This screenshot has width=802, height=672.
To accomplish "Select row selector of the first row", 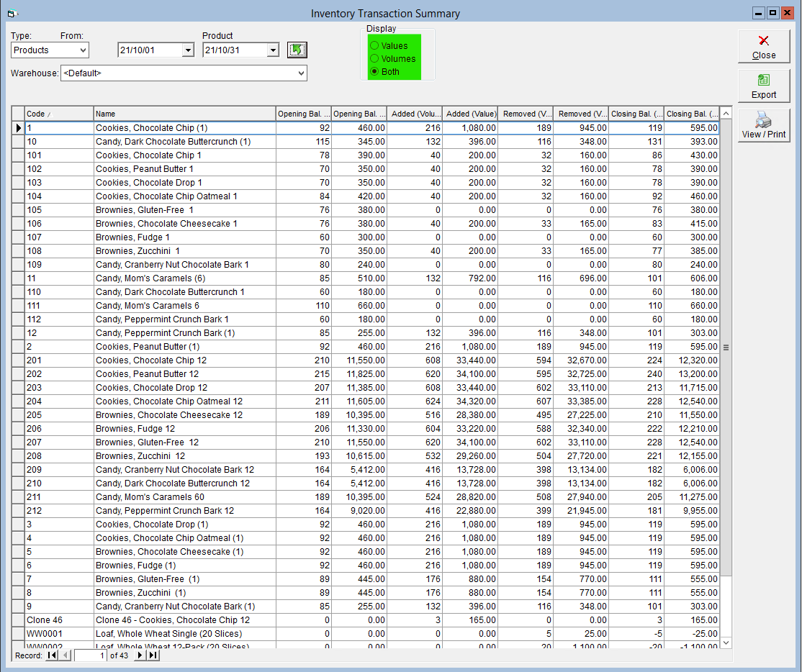I will pos(18,128).
